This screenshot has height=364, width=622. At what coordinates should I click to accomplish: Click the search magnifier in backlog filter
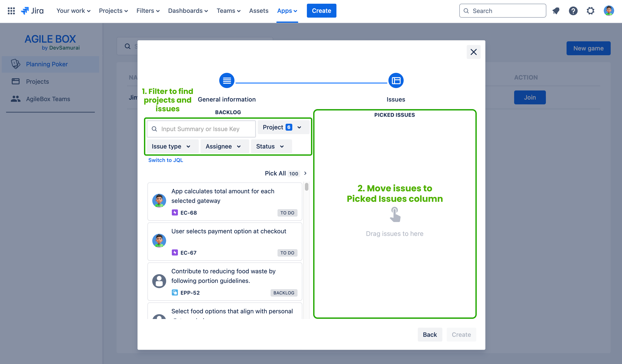pos(154,129)
